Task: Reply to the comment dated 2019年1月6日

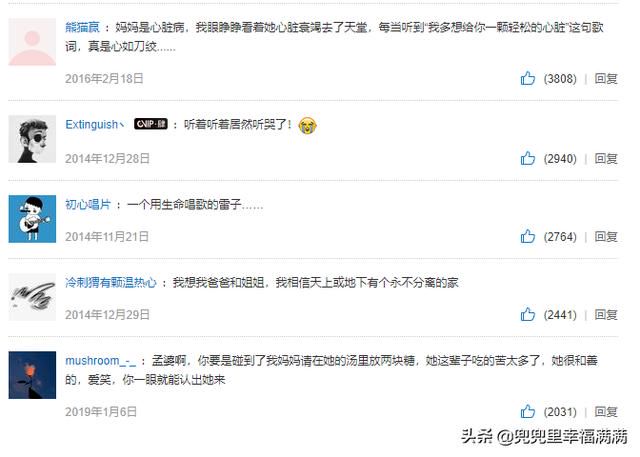Action: click(606, 412)
